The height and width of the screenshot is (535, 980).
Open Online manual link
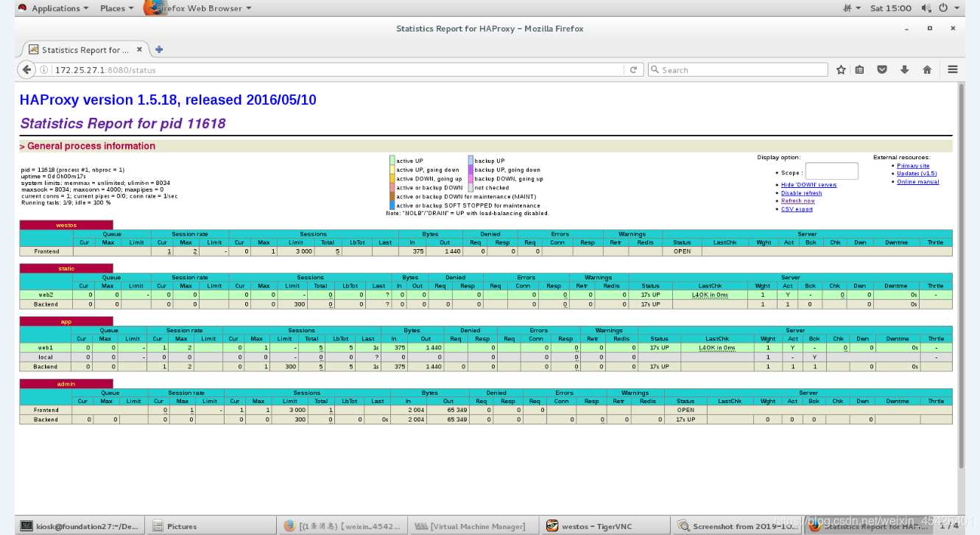click(x=917, y=181)
